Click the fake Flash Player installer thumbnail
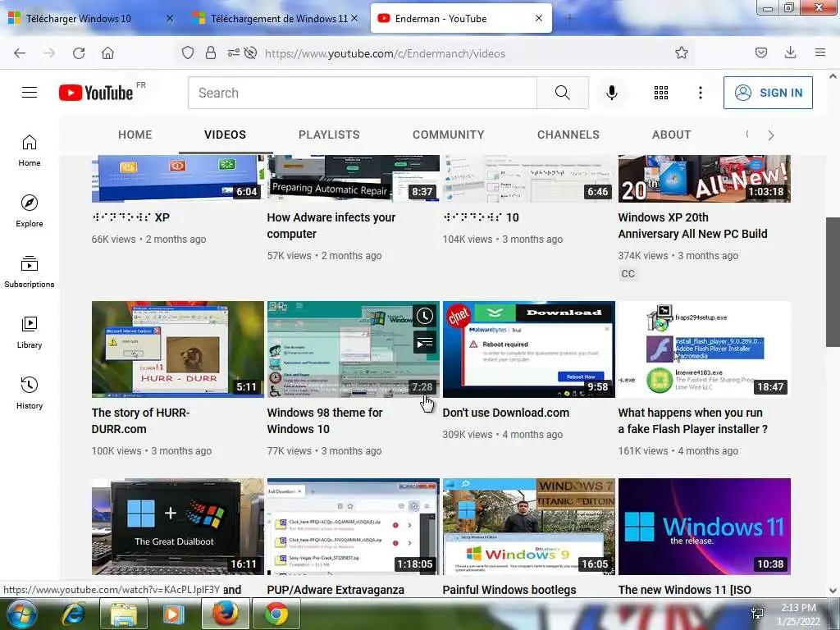The width and height of the screenshot is (840, 630). tap(705, 349)
